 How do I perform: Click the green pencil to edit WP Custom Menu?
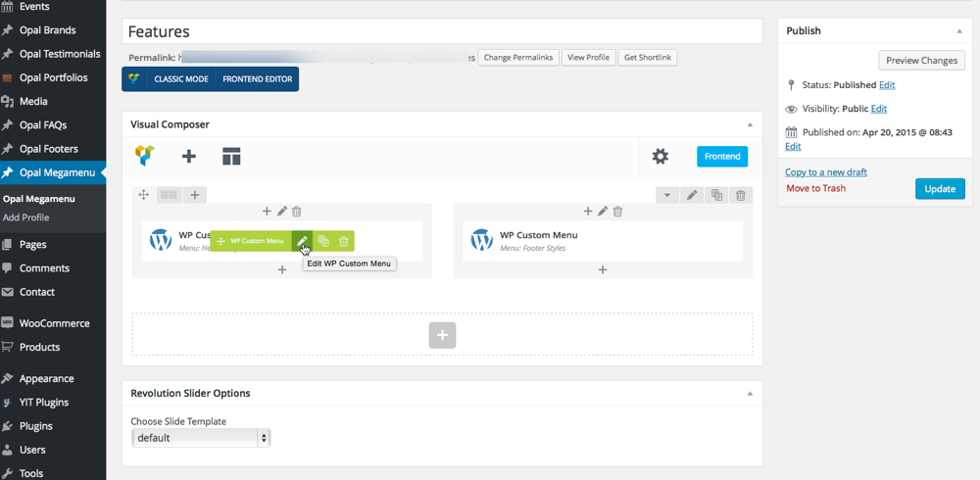click(303, 241)
